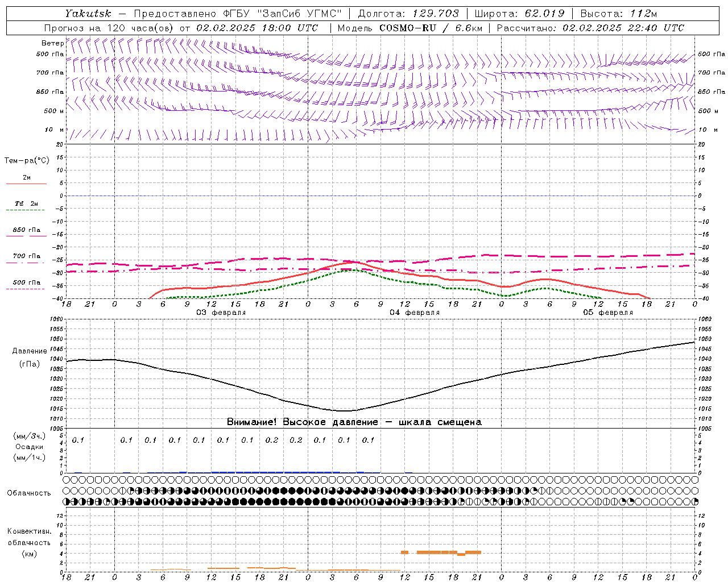Click the "Конвективн." convective cloud label
The image size is (728, 582).
pyautogui.click(x=30, y=531)
